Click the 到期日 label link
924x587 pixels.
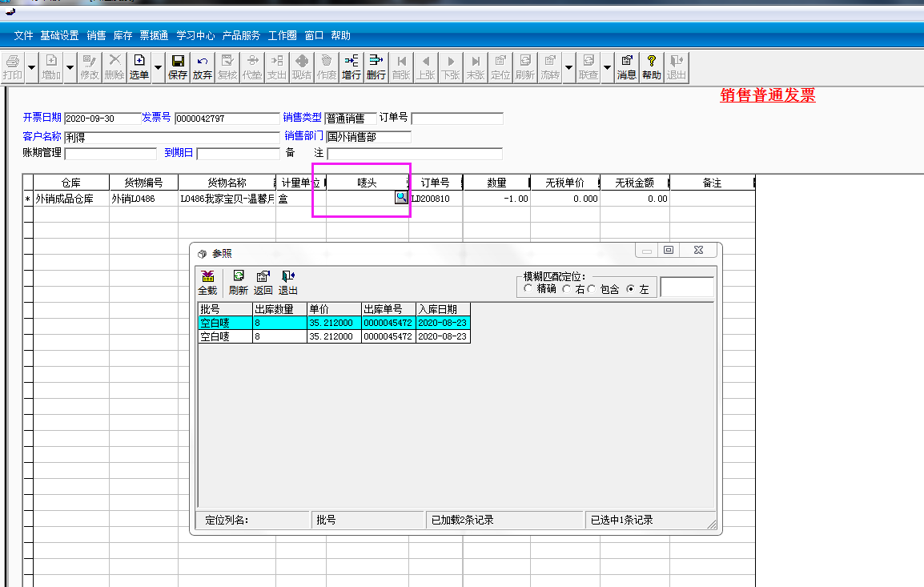[179, 153]
